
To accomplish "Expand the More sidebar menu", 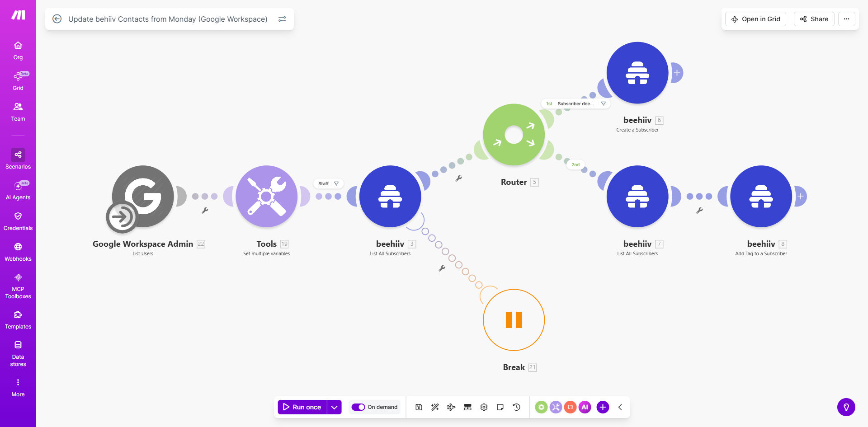I will pyautogui.click(x=18, y=388).
